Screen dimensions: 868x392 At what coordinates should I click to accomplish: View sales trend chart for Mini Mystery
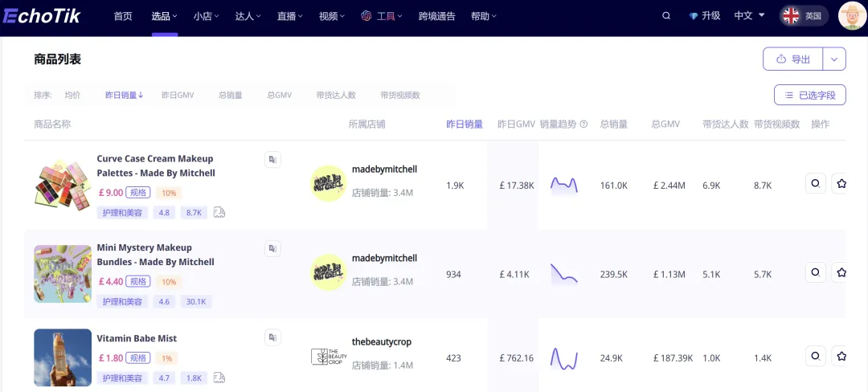pos(564,274)
